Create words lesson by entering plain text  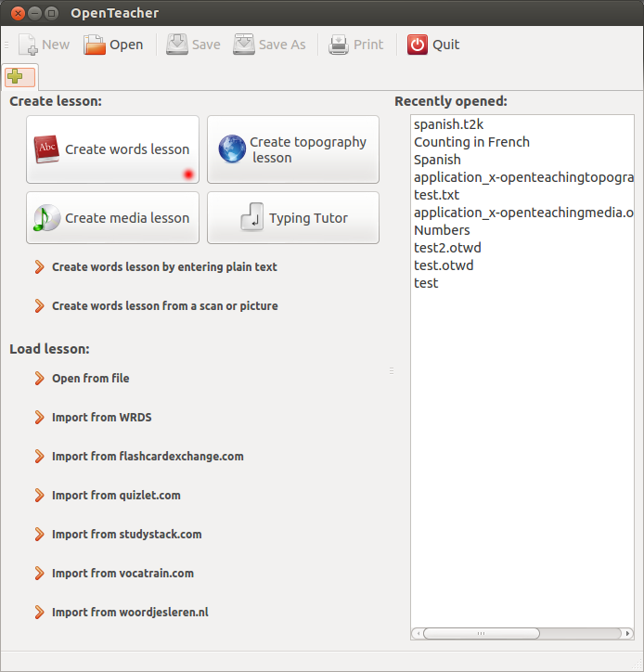(164, 267)
